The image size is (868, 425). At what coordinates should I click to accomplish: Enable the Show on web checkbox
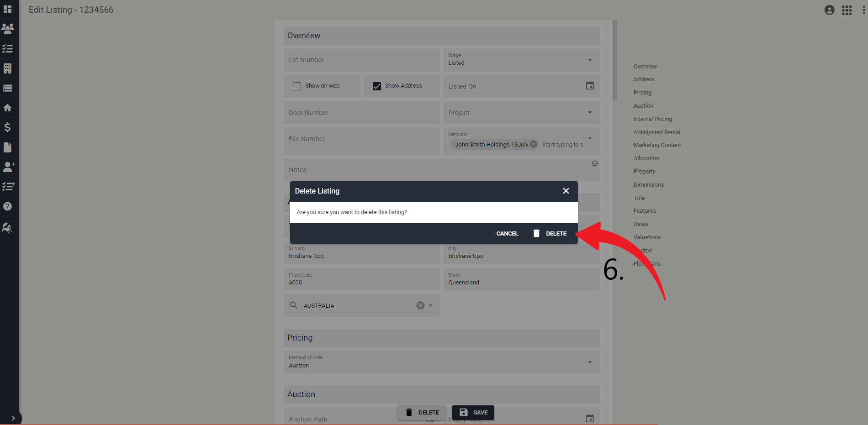(296, 86)
